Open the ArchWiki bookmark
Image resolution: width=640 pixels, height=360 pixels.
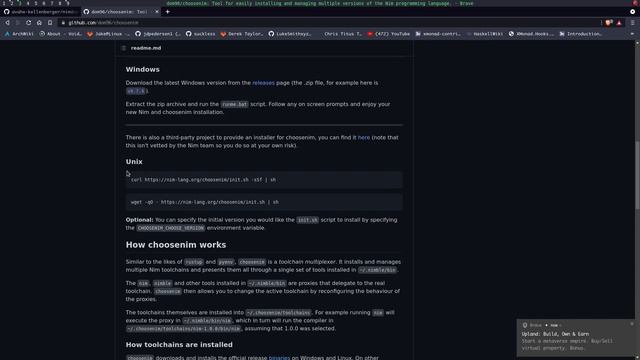point(19,34)
